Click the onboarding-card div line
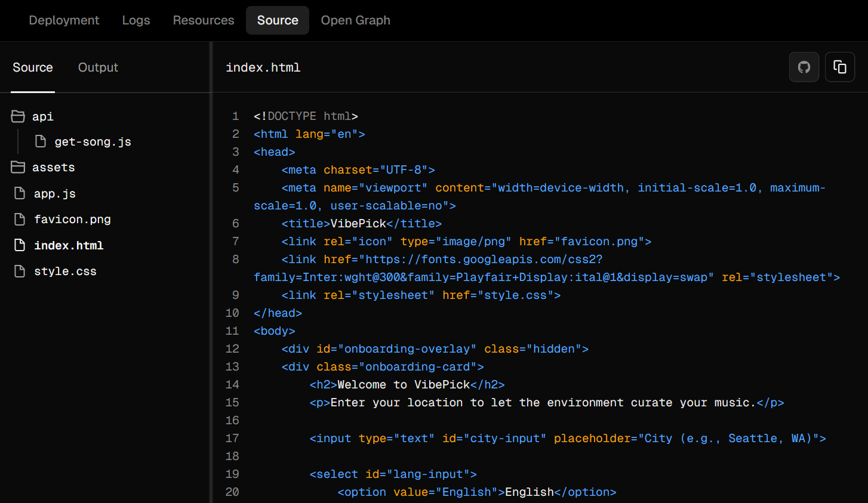 383,367
